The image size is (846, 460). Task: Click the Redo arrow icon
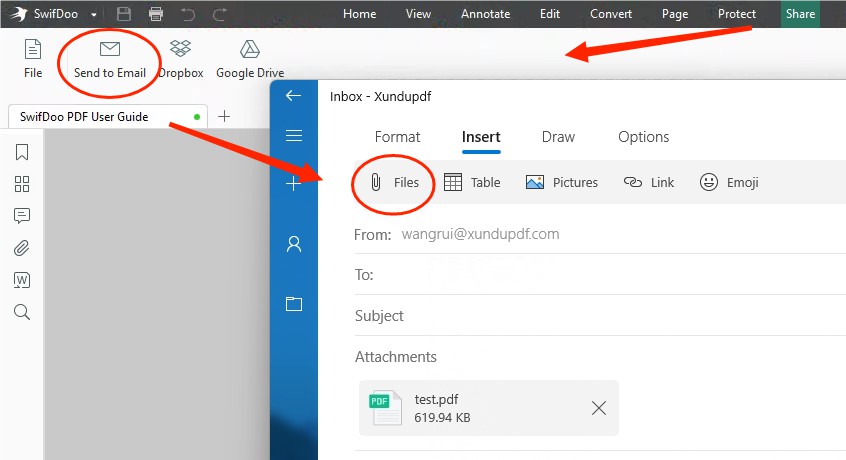point(220,14)
